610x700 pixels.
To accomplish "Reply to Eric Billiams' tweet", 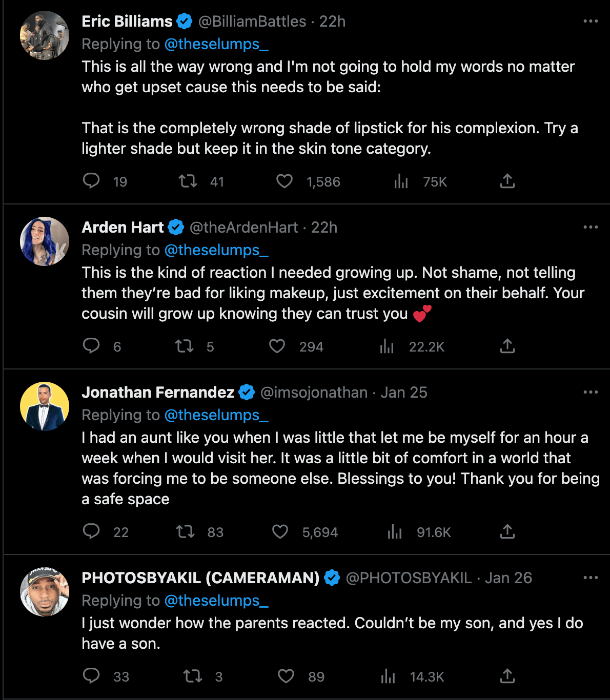I will pyautogui.click(x=91, y=181).
